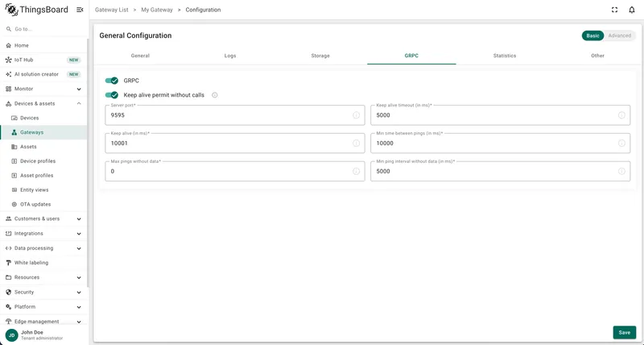644x345 pixels.
Task: Click the Save button
Action: coord(625,333)
